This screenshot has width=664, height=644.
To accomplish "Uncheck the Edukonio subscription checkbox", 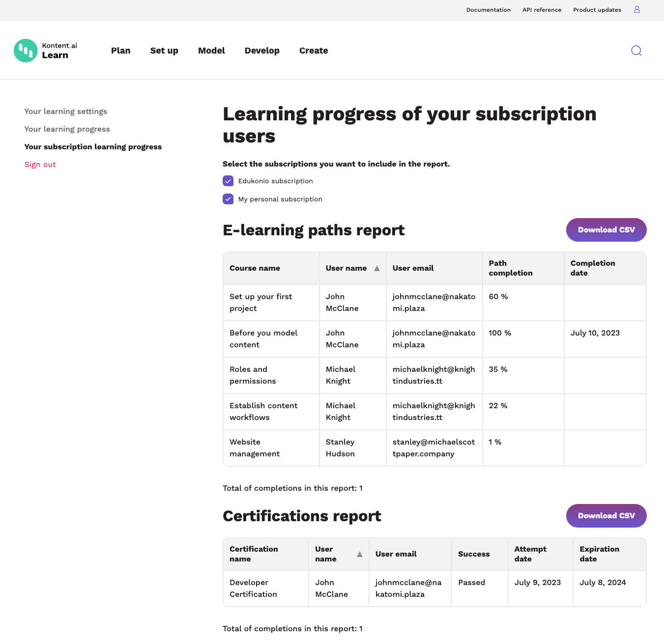I will click(x=228, y=181).
